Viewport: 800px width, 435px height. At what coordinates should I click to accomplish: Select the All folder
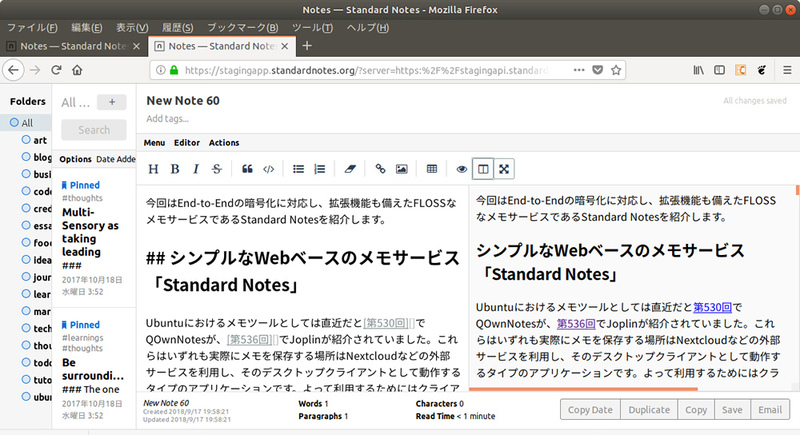(27, 123)
